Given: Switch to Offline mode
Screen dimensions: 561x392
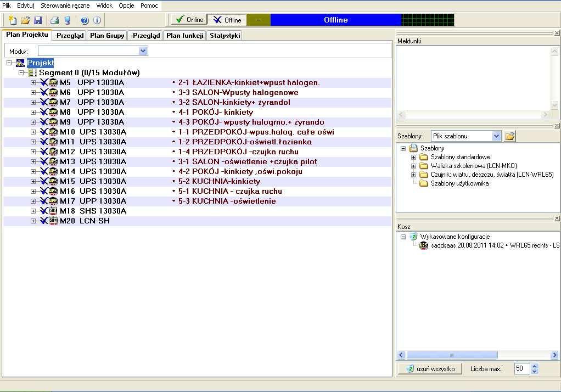Looking at the screenshot, I should tap(227, 20).
